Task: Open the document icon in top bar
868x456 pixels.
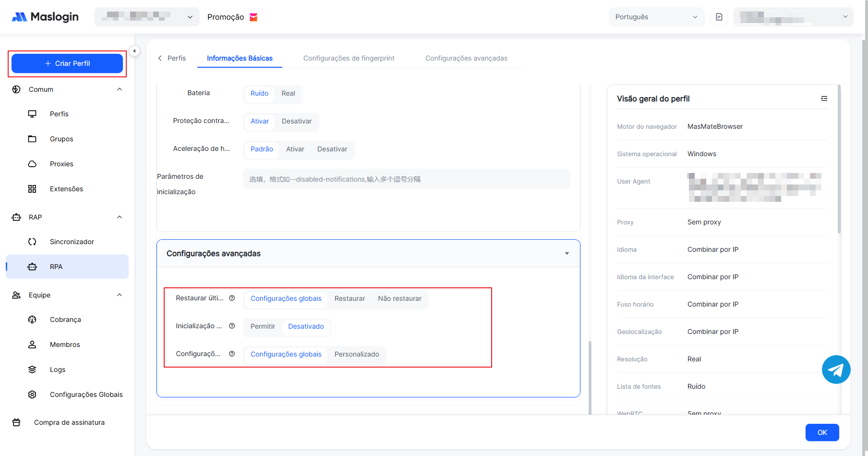Action: [x=719, y=17]
